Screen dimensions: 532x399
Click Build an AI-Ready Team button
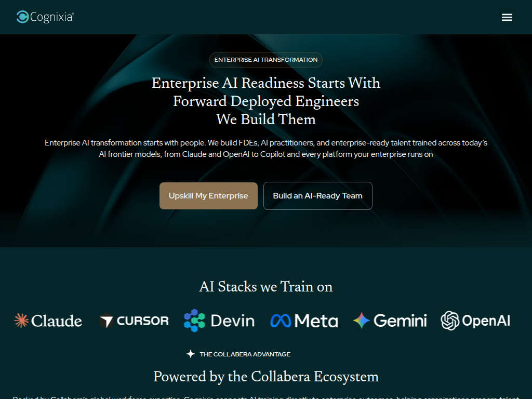[317, 196]
